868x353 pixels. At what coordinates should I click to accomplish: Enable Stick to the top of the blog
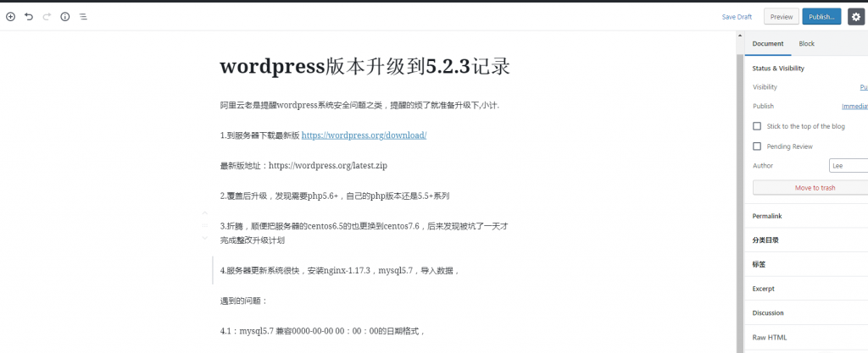click(757, 126)
